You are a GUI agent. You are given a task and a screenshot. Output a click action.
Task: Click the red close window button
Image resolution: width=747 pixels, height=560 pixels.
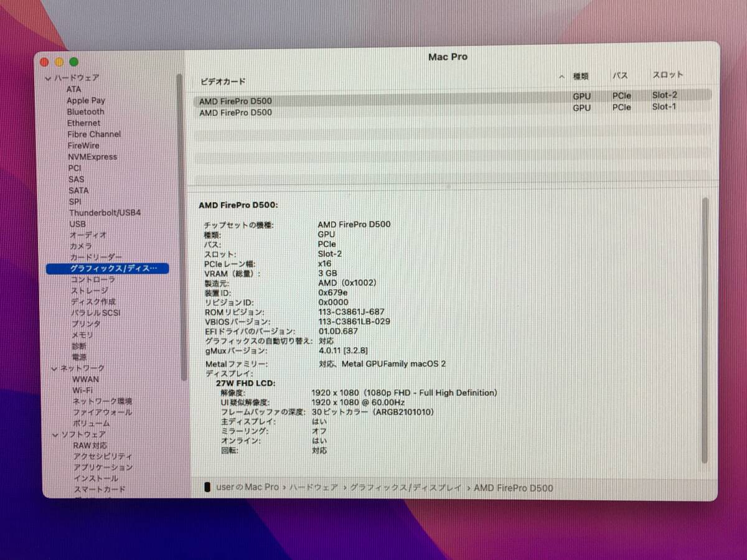click(x=44, y=62)
